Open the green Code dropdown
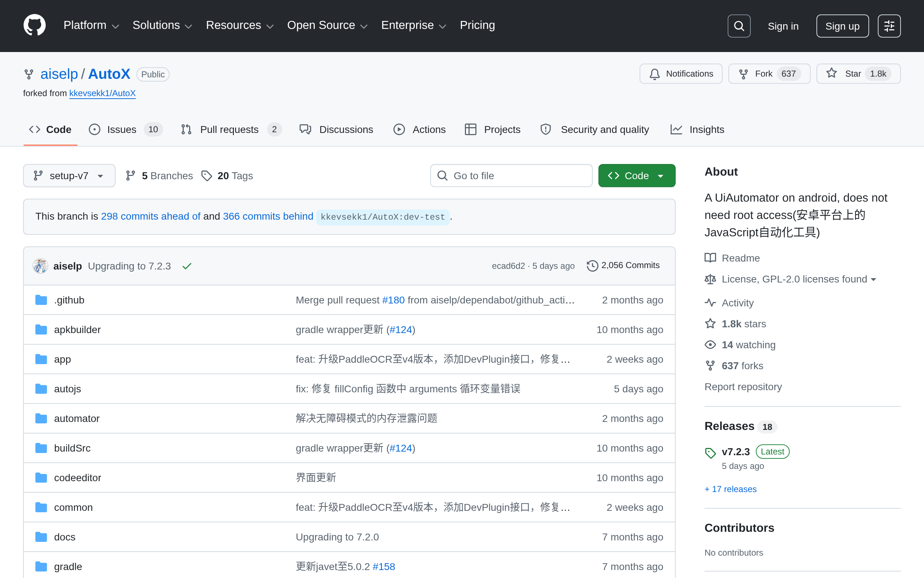The image size is (924, 578). pos(636,176)
